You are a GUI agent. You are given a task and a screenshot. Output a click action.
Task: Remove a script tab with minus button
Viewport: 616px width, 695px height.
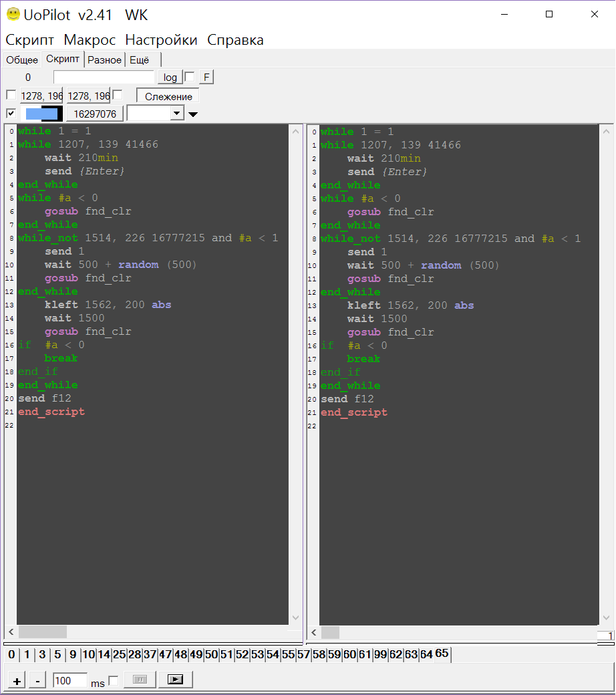click(37, 680)
